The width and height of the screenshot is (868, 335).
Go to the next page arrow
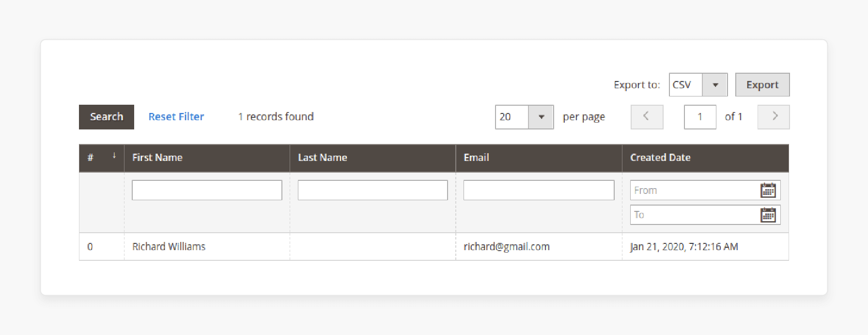774,117
